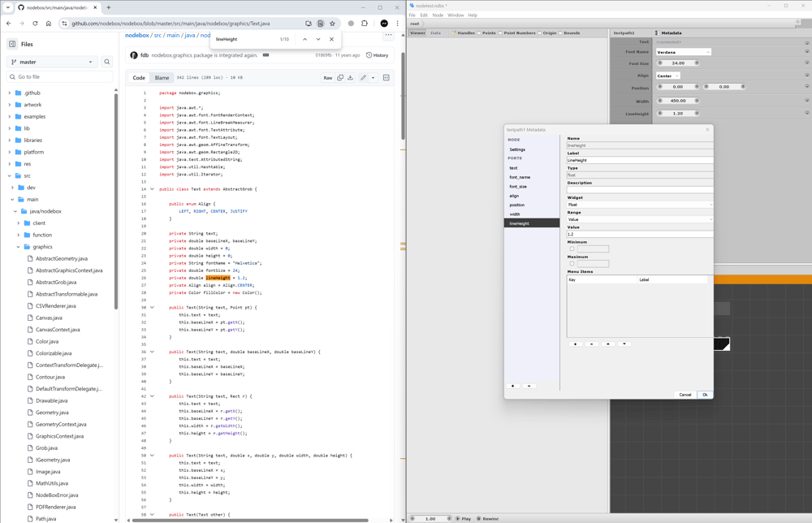Go to next find-in-page match
This screenshot has height=523, width=812.
click(x=318, y=39)
